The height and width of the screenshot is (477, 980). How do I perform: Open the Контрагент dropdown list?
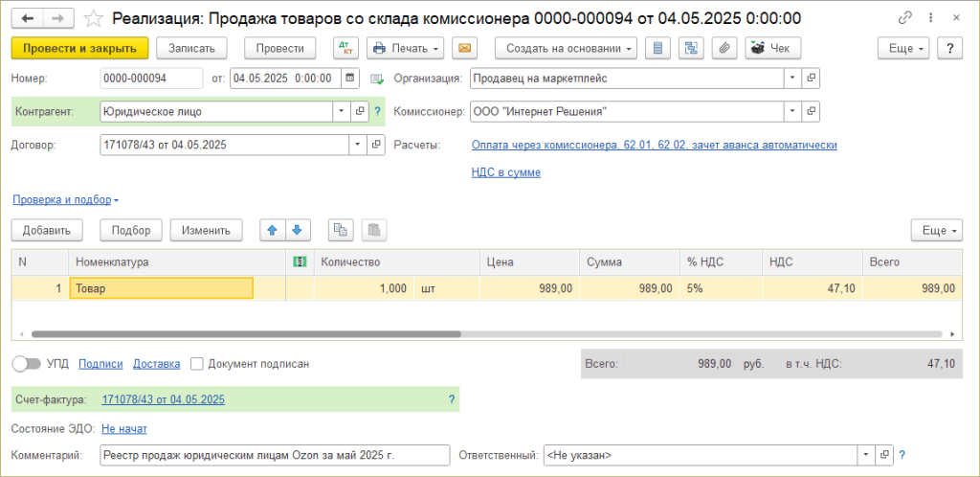point(342,111)
